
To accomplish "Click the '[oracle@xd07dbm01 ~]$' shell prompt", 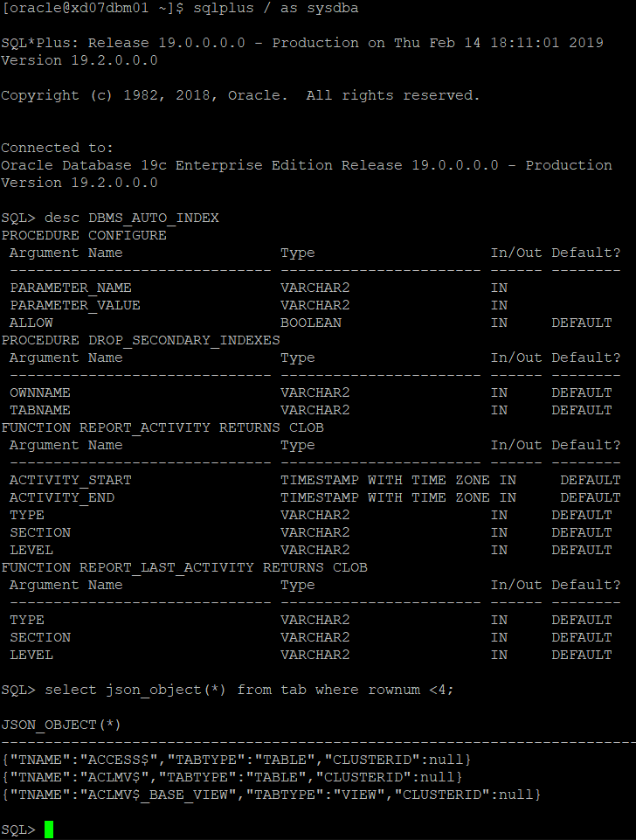I will click(x=92, y=9).
